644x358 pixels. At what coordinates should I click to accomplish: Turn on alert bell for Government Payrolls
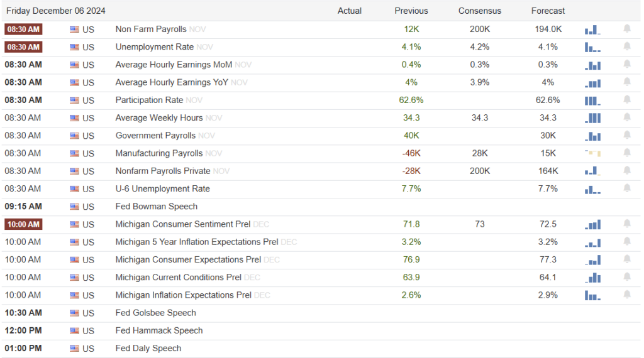627,135
